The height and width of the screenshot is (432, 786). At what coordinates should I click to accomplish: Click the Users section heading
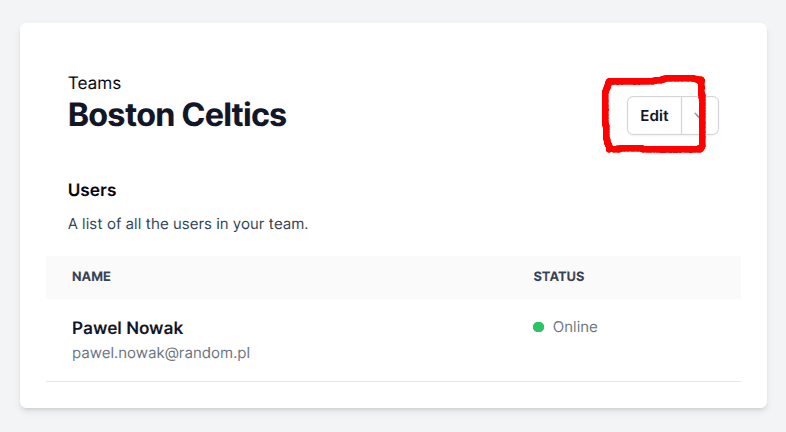coord(92,189)
